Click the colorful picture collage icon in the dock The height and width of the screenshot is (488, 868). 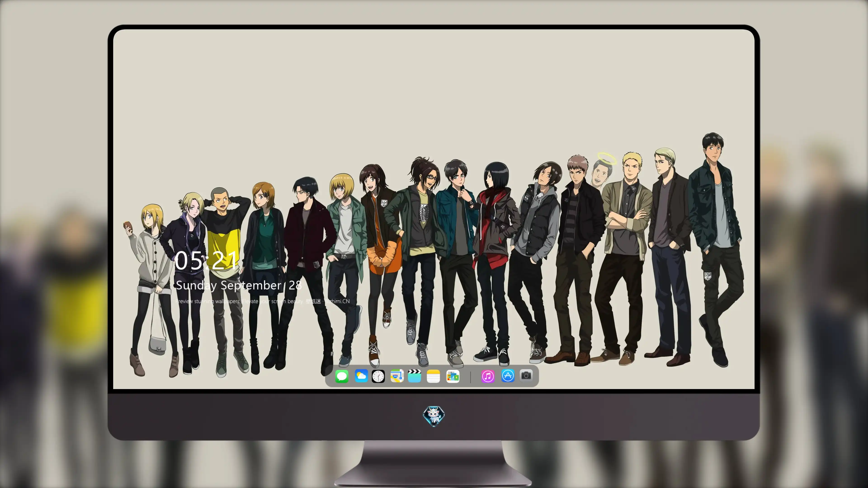click(x=453, y=376)
